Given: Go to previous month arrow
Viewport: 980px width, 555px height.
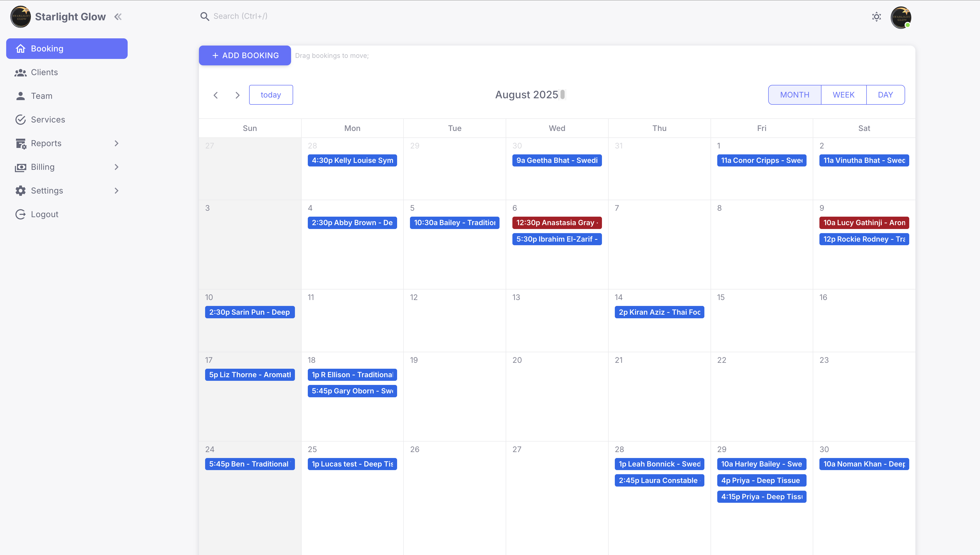Looking at the screenshot, I should [216, 95].
